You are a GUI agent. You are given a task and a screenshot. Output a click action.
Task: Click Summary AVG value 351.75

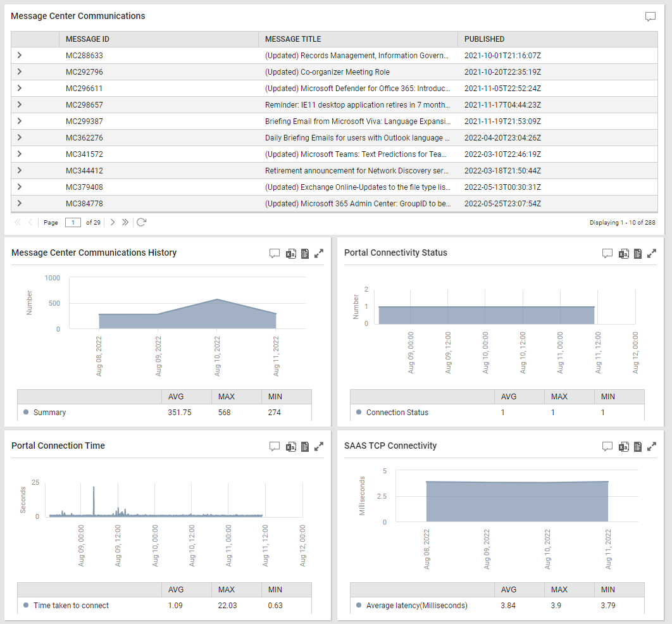(180, 412)
